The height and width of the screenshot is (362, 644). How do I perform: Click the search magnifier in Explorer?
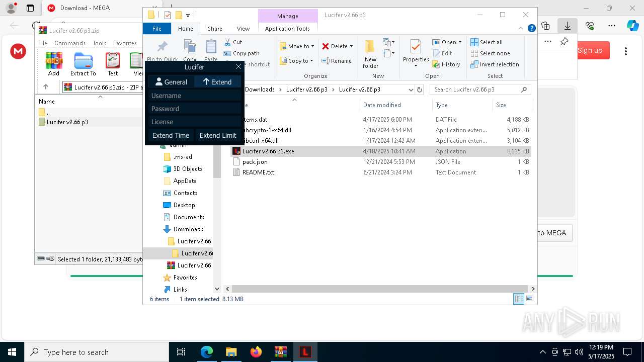[x=524, y=89]
